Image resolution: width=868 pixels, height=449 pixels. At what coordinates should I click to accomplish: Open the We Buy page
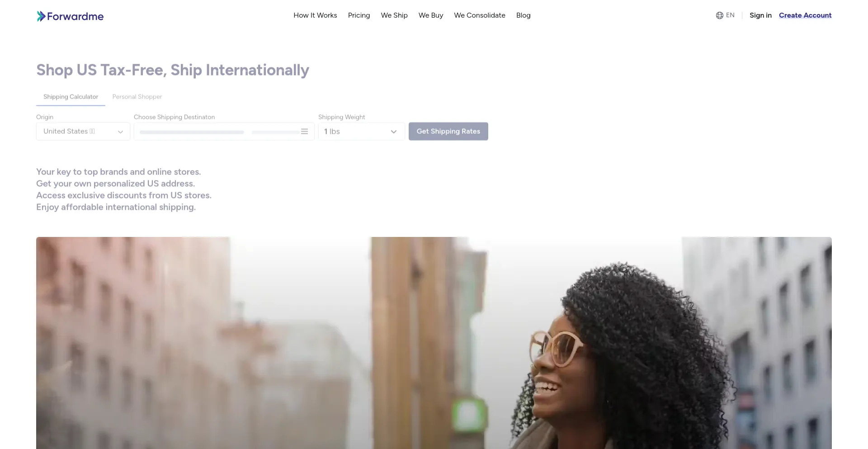[x=431, y=15]
